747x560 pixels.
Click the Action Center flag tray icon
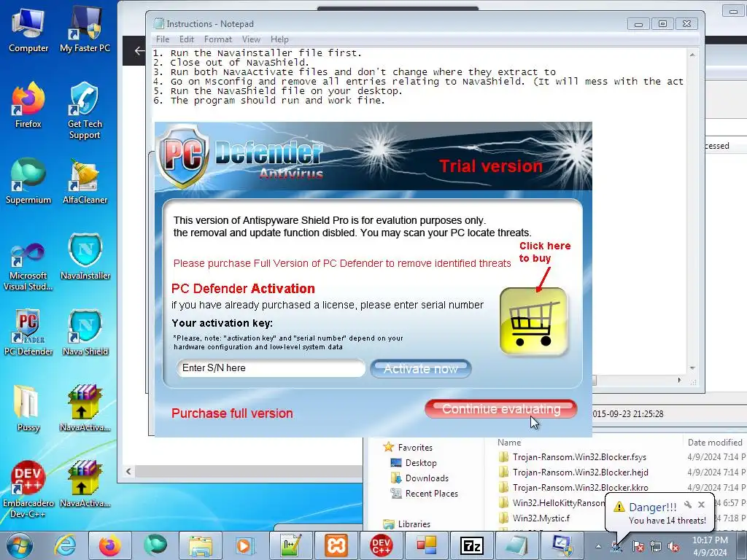coord(638,546)
